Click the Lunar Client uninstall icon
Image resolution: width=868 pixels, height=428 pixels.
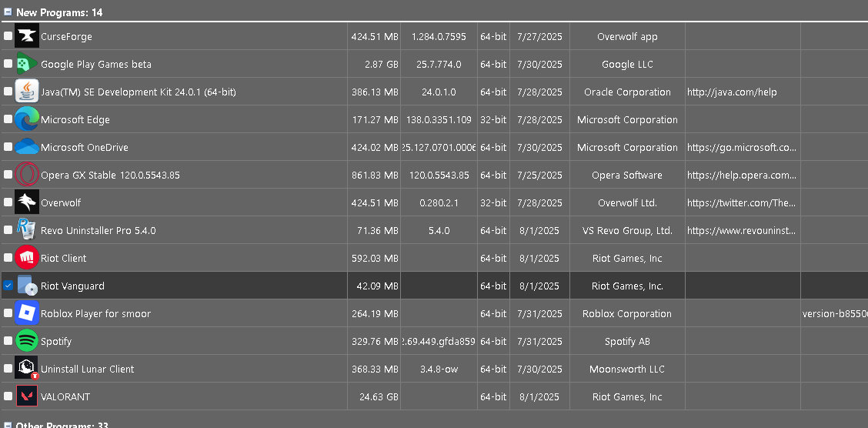(27, 369)
